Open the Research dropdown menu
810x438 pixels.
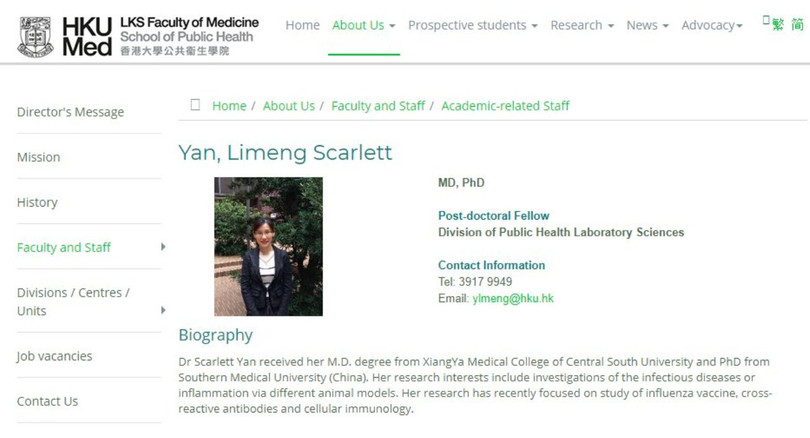click(x=582, y=25)
